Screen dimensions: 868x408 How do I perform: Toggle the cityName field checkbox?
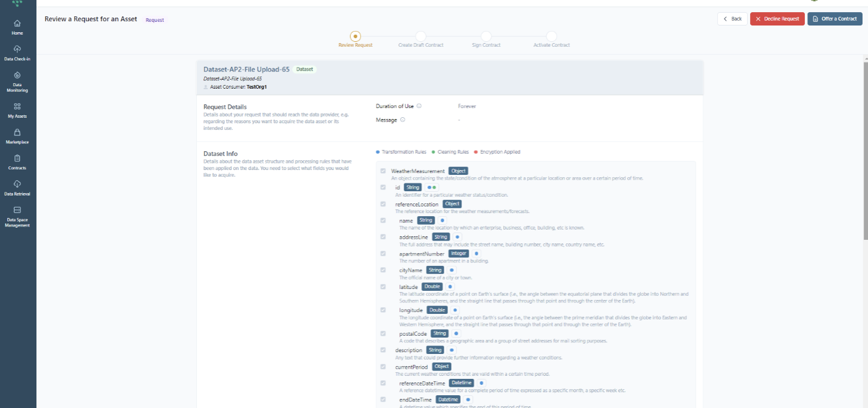tap(383, 270)
